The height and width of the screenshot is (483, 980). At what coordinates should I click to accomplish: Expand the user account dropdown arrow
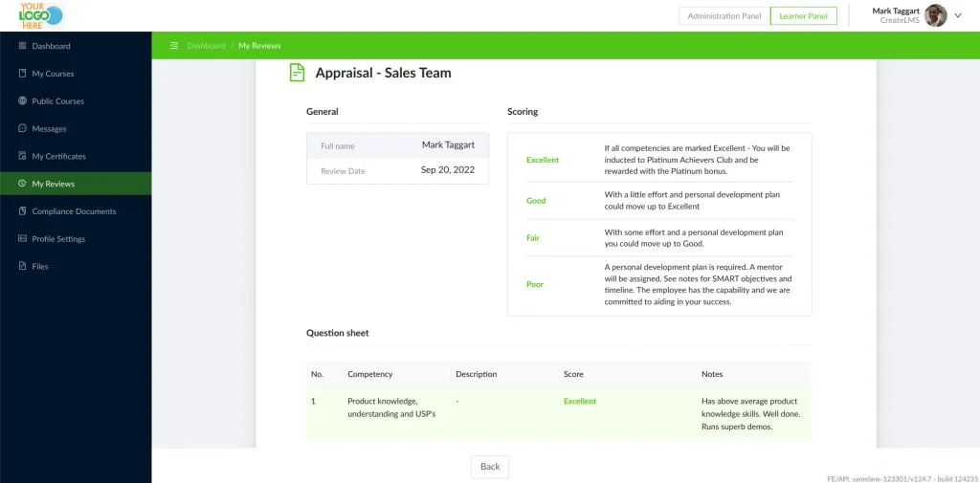coord(957,15)
